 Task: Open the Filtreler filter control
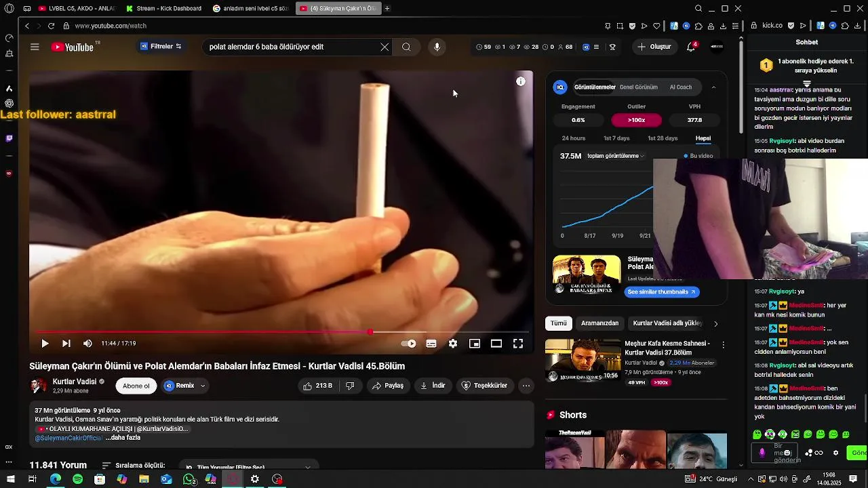[161, 47]
